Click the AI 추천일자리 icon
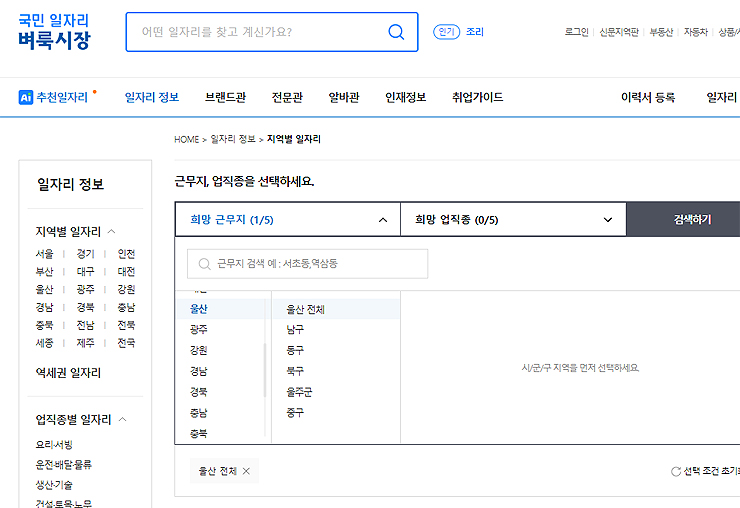Viewport: 740px width, 508px height. [25, 97]
